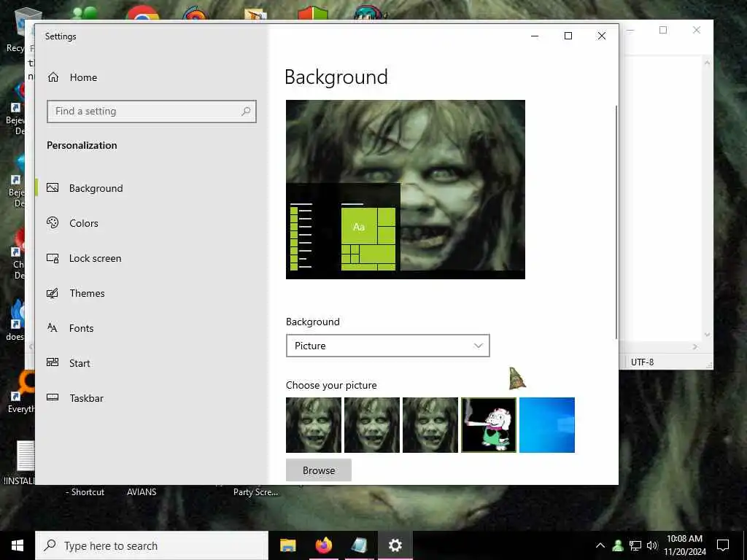Close the background Notepad window
747x560 pixels.
click(697, 30)
